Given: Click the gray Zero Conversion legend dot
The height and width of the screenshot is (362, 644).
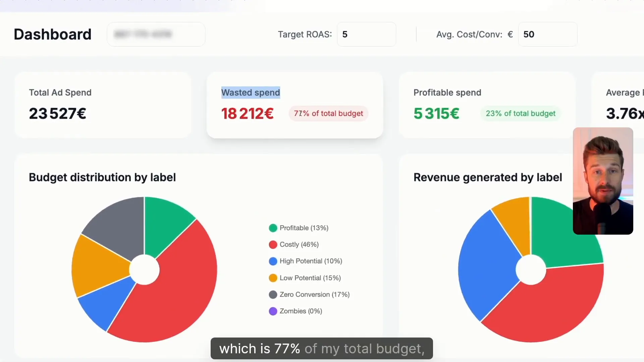Looking at the screenshot, I should point(273,295).
